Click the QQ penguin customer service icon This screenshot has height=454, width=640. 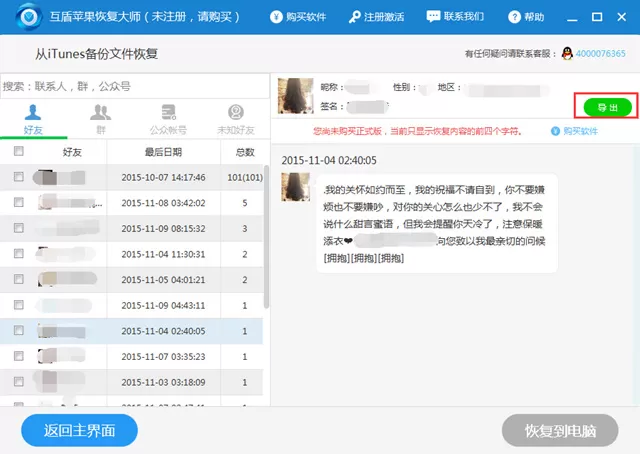[567, 53]
